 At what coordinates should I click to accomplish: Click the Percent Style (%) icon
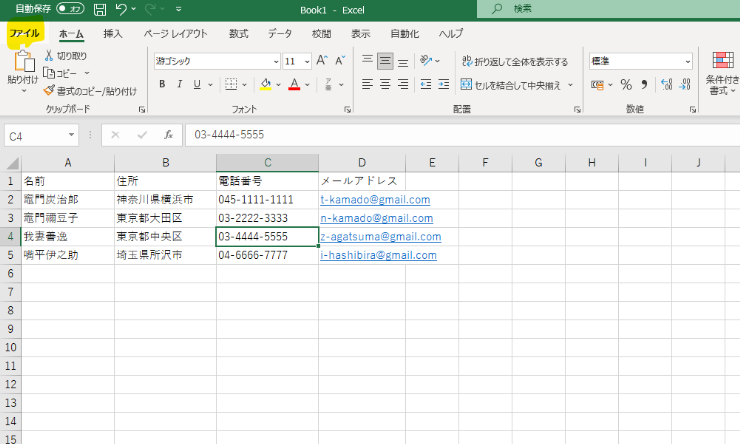pyautogui.click(x=626, y=84)
